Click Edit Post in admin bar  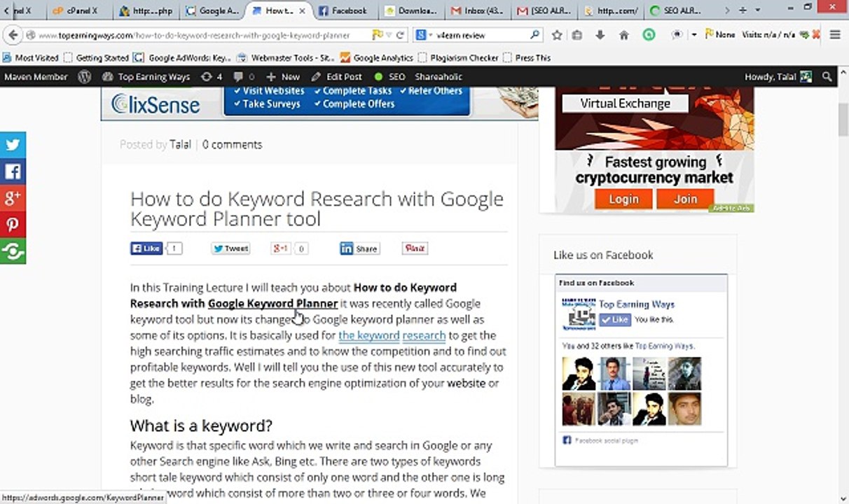tap(336, 77)
